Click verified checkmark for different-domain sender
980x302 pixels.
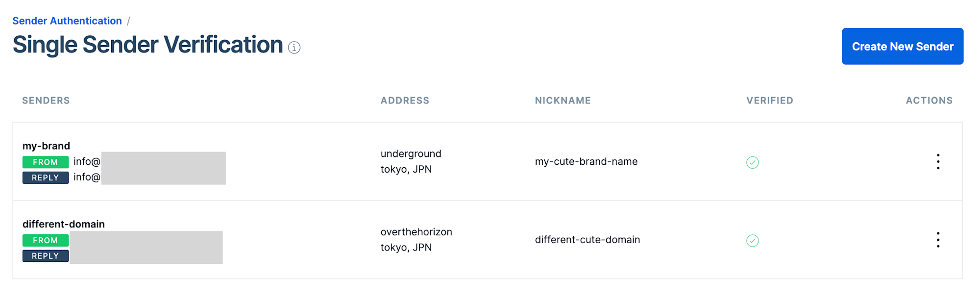[752, 241]
